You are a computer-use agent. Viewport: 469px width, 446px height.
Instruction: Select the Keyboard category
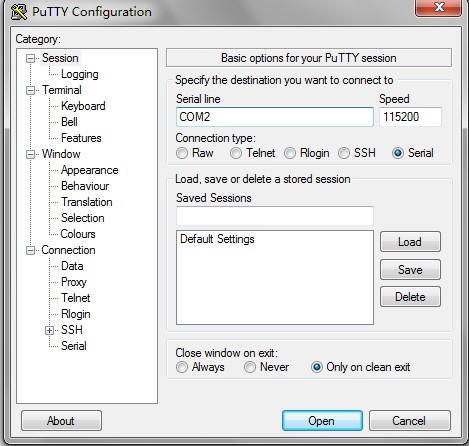click(x=83, y=106)
